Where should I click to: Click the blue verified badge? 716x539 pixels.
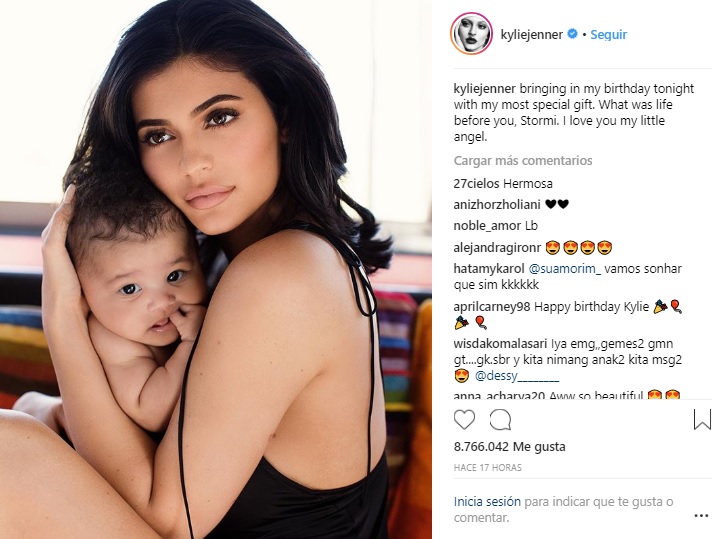tap(572, 34)
